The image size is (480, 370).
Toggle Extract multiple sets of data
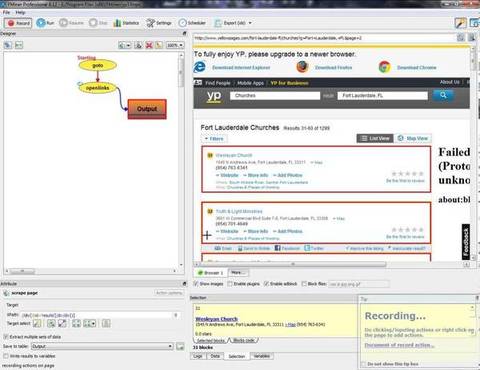tap(6, 337)
